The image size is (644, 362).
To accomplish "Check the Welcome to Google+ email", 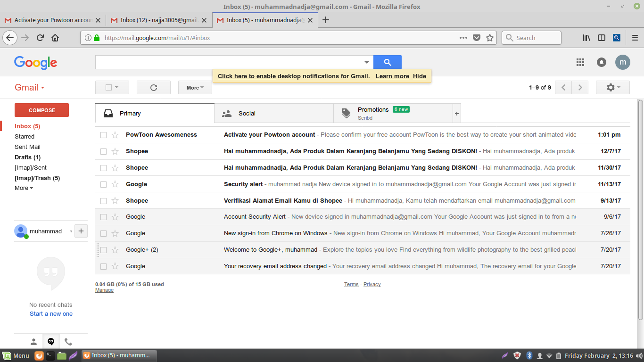I will pos(104,250).
